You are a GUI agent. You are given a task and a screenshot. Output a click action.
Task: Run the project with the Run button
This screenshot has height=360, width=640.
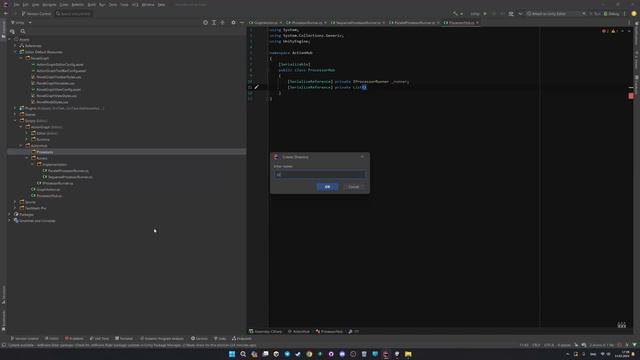click(x=595, y=13)
